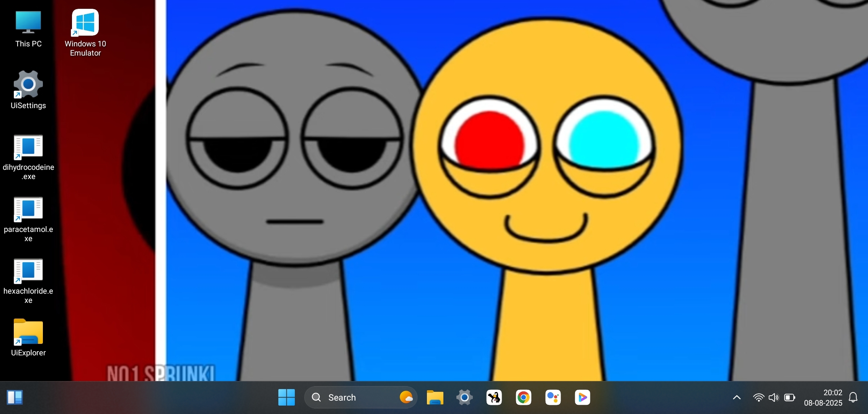The height and width of the screenshot is (414, 868).
Task: Select the paracetamol.exe desktop shortcut
Action: pos(28,219)
